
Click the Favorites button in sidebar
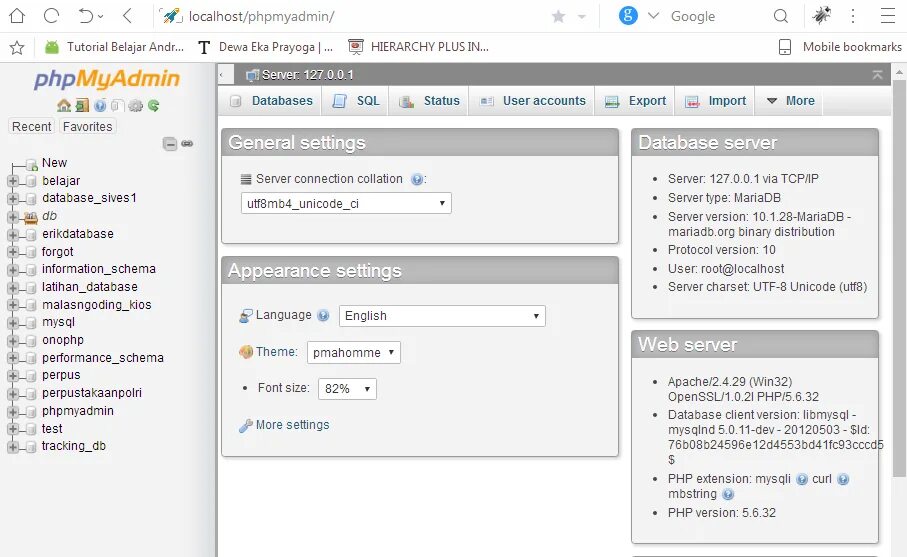pyautogui.click(x=88, y=127)
